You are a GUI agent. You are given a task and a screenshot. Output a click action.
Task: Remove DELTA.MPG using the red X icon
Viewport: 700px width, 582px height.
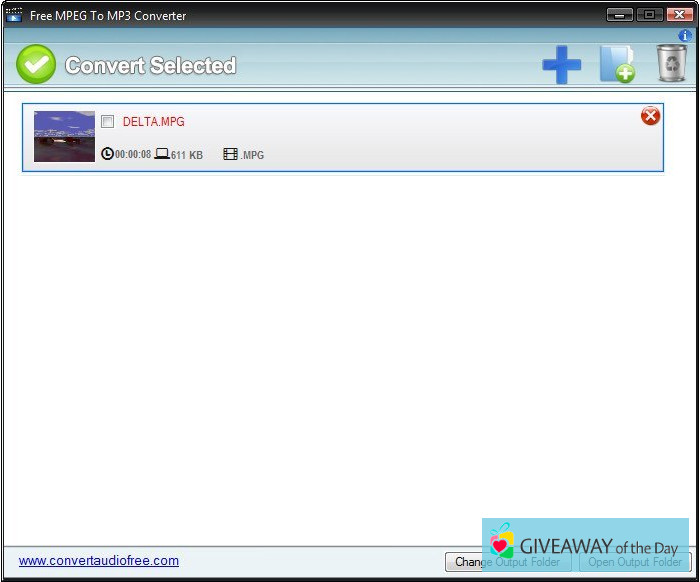(650, 116)
